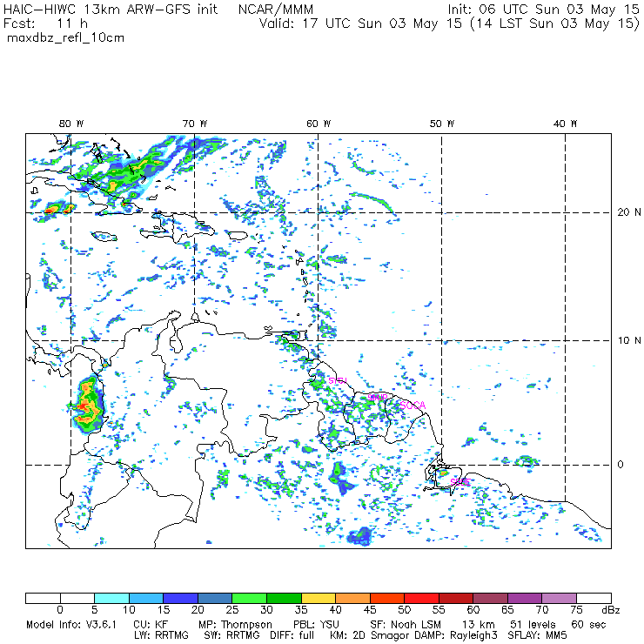
Task: Click the DAMP: Rayleigh3 text
Action: (x=456, y=635)
